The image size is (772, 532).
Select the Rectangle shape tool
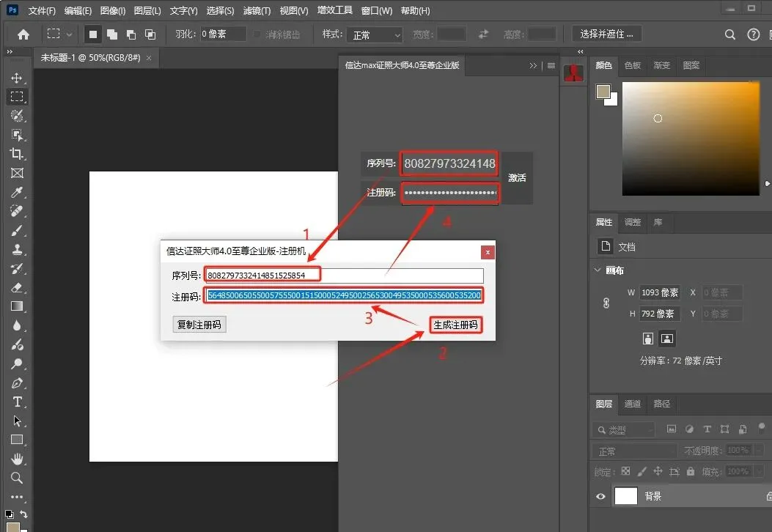(x=17, y=440)
